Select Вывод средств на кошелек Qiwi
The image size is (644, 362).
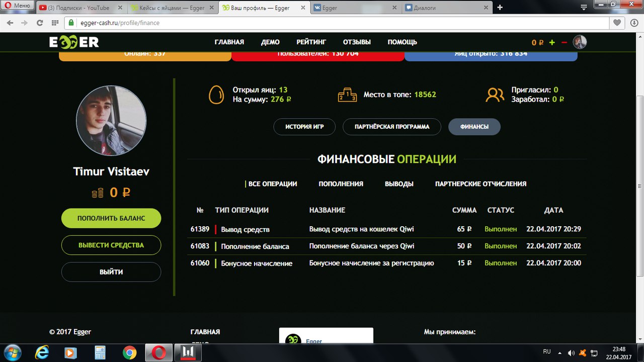point(362,229)
